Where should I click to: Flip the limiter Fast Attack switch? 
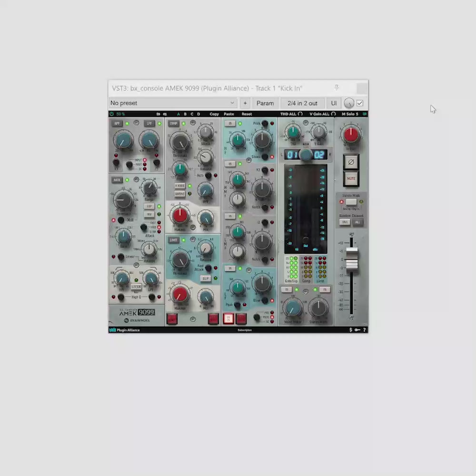pos(208,268)
